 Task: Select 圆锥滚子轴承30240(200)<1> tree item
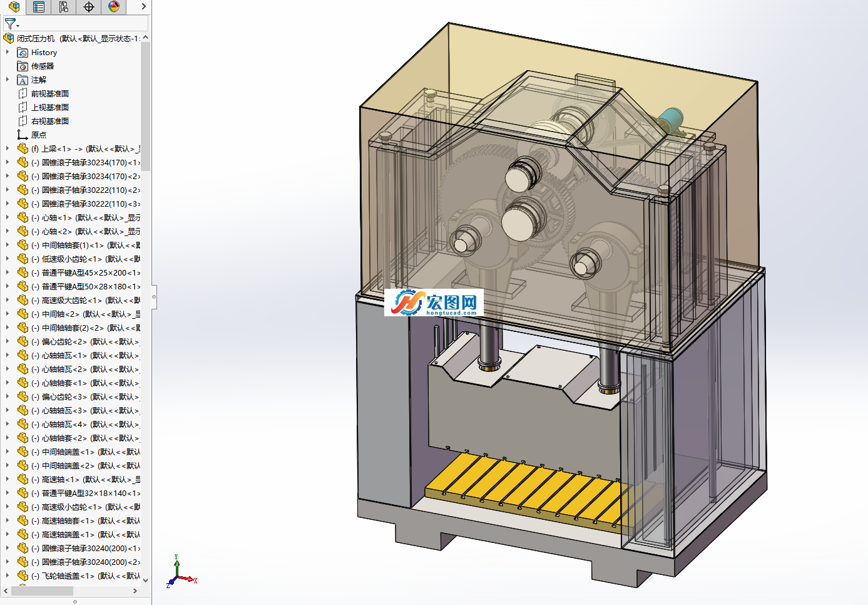tap(86, 549)
